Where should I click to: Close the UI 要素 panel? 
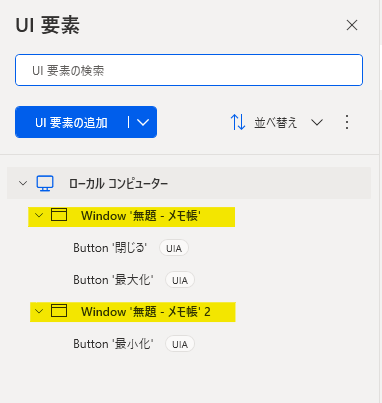[352, 25]
